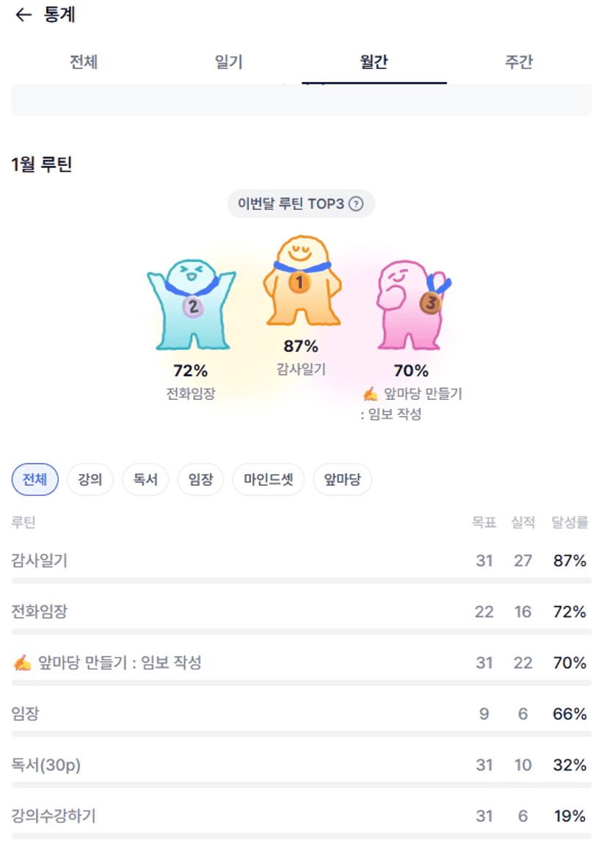Select the 월간 tab
The width and height of the screenshot is (607, 868).
pyautogui.click(x=374, y=62)
